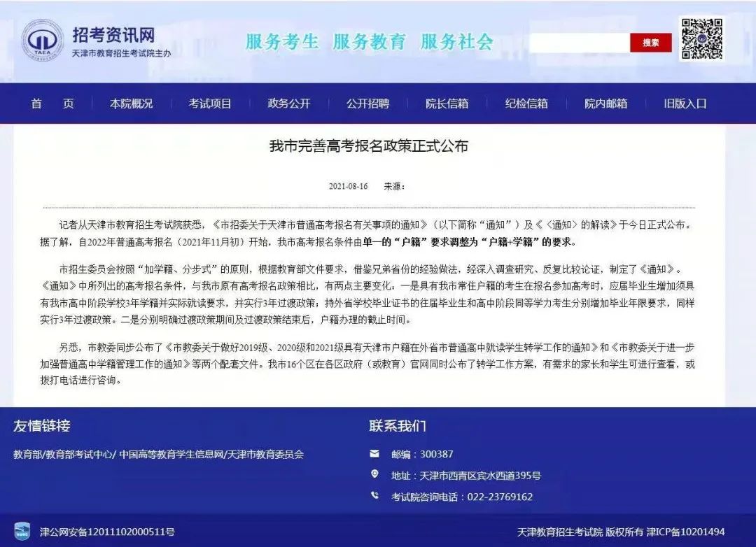Image resolution: width=756 pixels, height=547 pixels.
Task: Open the QR code image
Action: click(x=701, y=38)
